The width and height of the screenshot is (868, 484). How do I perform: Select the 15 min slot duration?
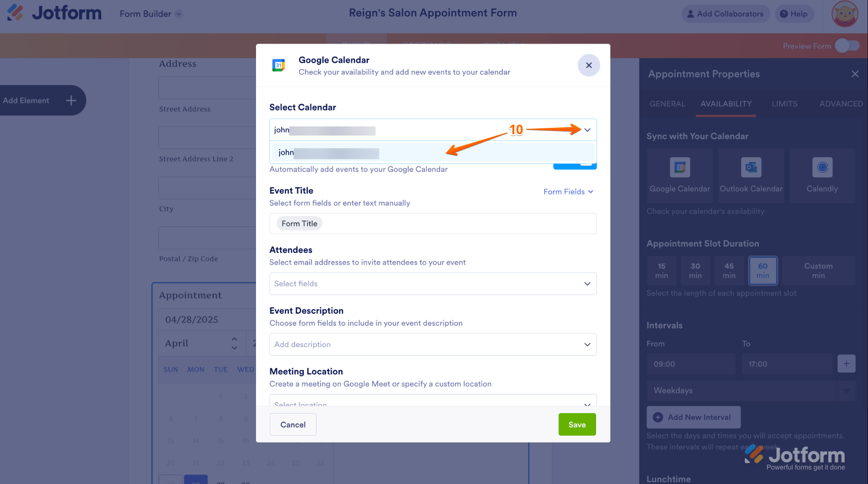click(x=662, y=271)
